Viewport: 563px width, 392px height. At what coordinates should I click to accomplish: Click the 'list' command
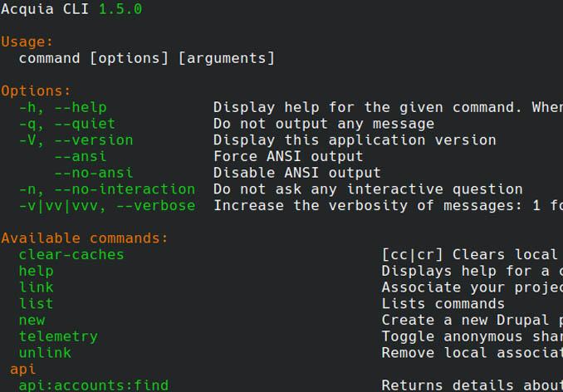click(x=37, y=304)
